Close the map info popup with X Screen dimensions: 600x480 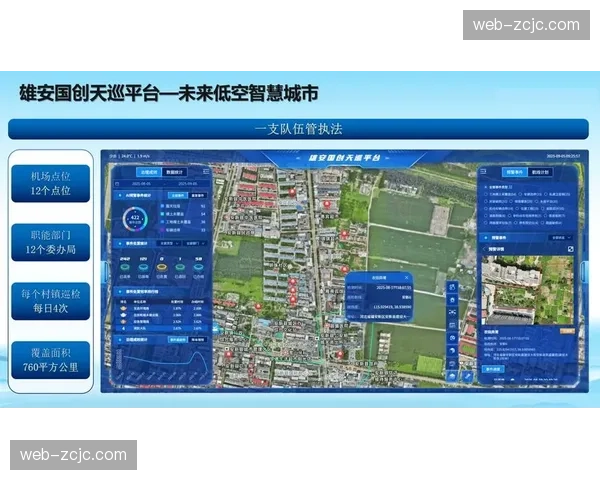406,278
